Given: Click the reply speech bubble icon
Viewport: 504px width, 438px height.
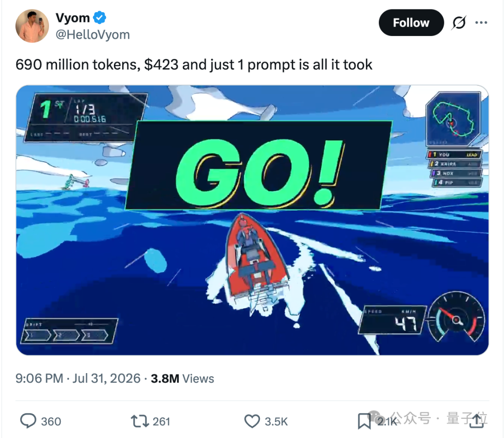Looking at the screenshot, I should tap(28, 421).
